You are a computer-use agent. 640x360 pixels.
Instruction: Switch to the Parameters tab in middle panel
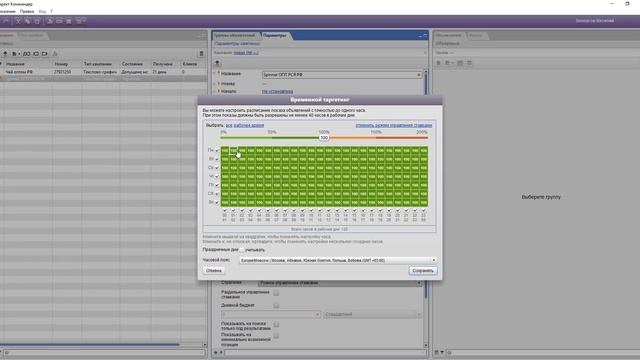point(275,36)
